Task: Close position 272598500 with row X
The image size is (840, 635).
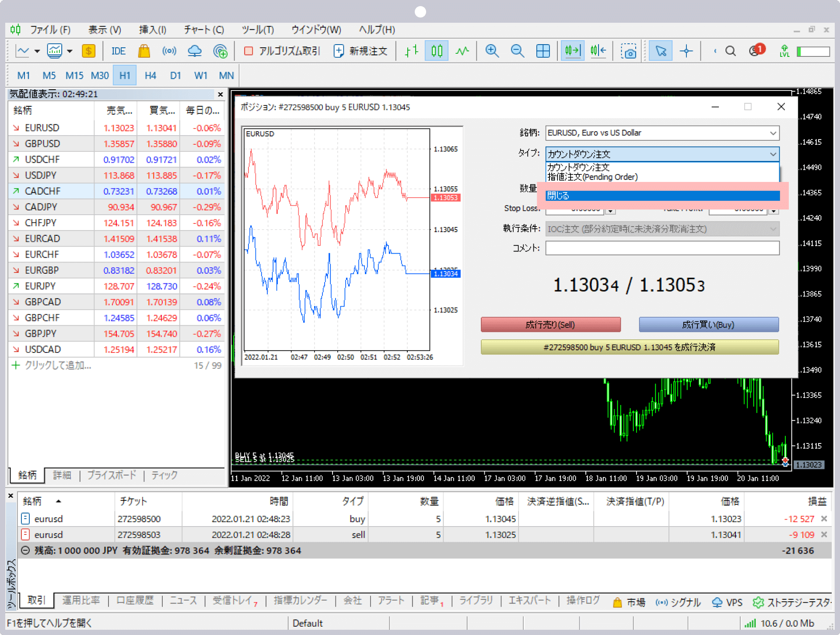Action: pos(824,519)
